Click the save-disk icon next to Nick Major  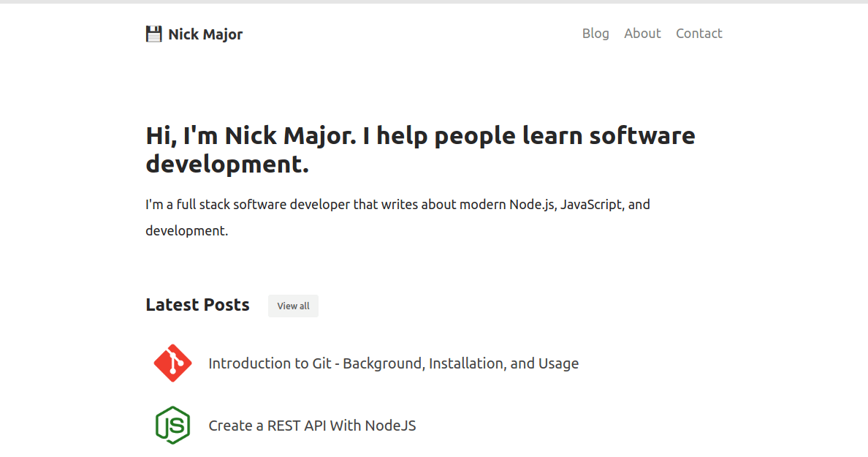tap(154, 33)
